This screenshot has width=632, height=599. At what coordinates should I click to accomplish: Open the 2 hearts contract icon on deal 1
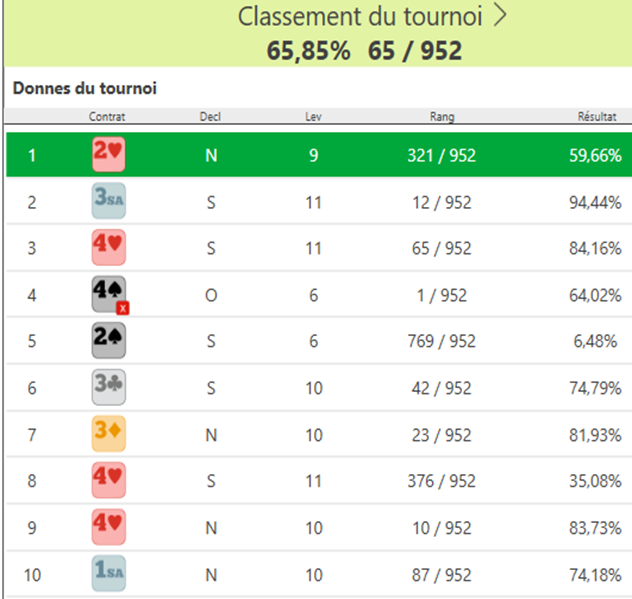point(108,154)
